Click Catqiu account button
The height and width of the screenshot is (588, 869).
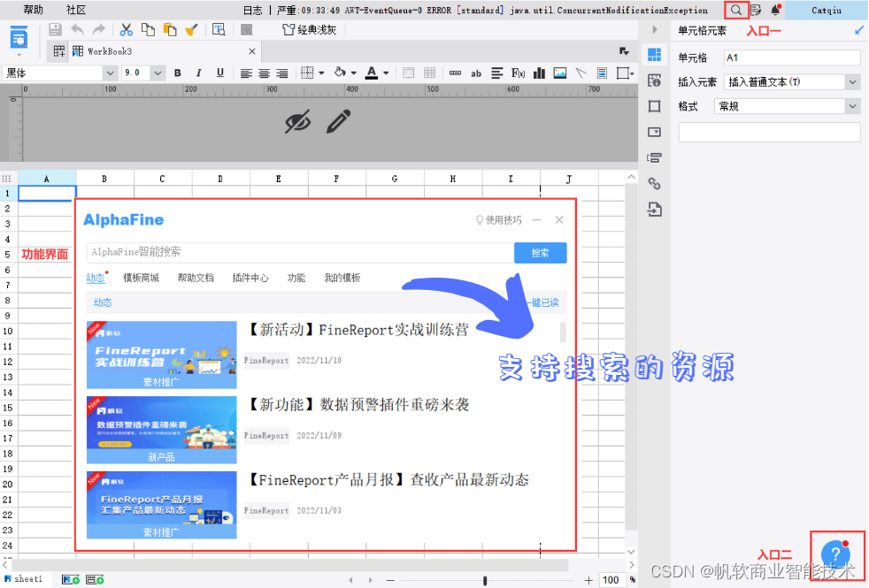point(827,10)
